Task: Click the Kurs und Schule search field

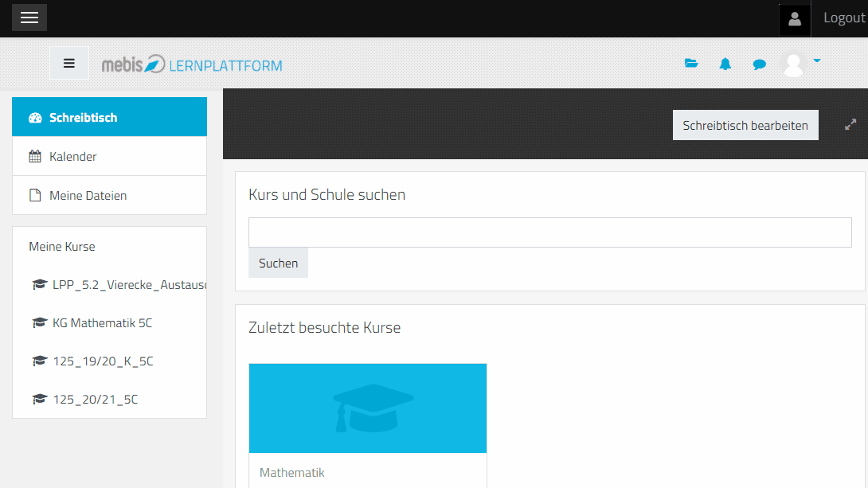Action: coord(549,232)
